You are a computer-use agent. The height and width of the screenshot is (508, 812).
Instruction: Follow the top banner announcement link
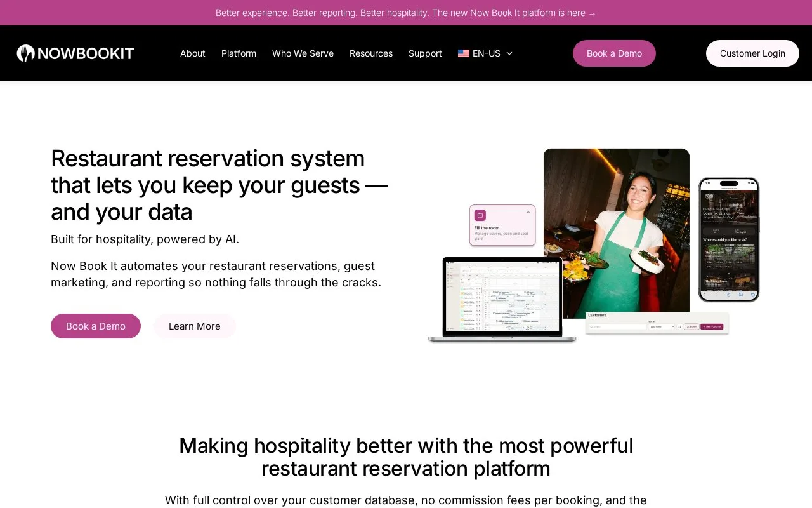click(x=406, y=13)
